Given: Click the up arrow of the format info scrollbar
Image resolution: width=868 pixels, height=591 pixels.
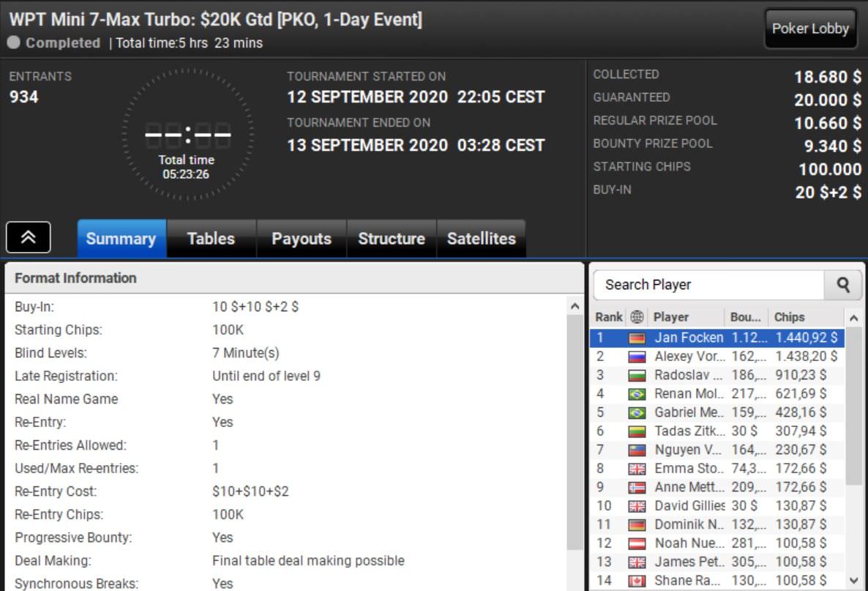Looking at the screenshot, I should coord(575,305).
